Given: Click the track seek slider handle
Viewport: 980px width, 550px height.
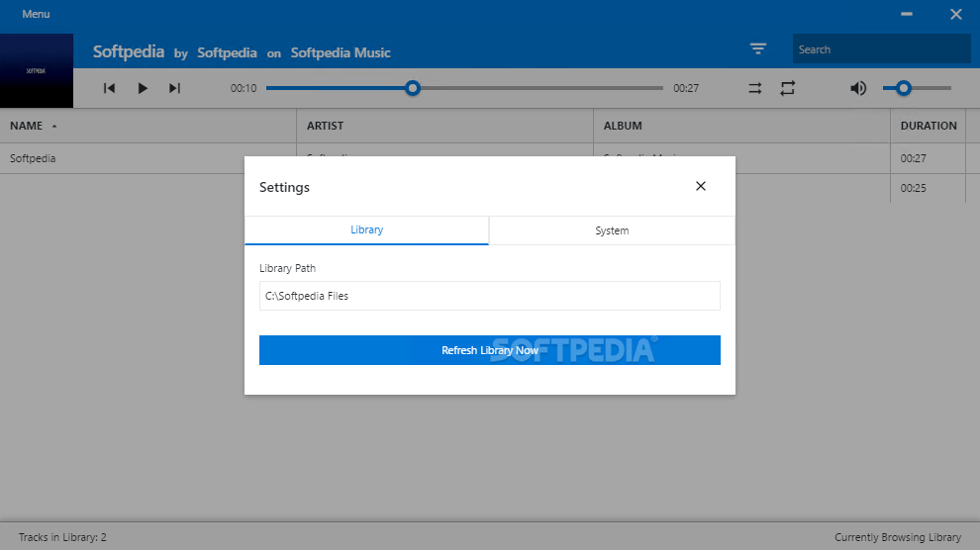Looking at the screenshot, I should pos(413,88).
